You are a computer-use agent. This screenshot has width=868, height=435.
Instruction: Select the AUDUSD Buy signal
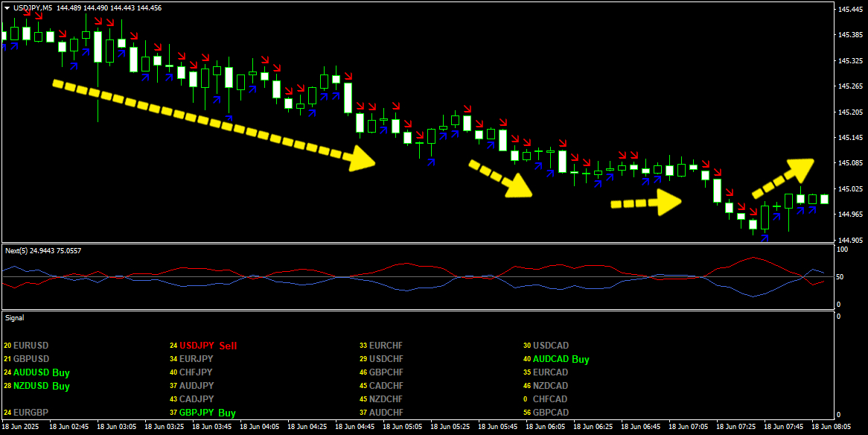point(41,372)
